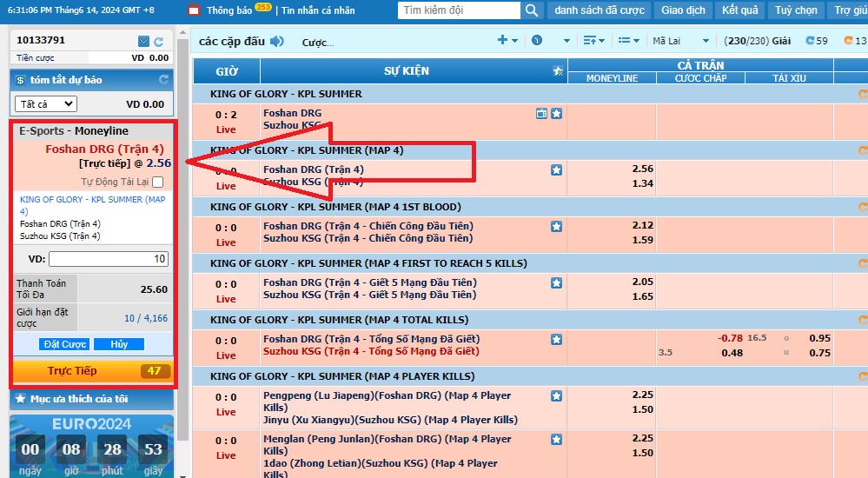Switch to the Trực Tiếp 47 tab

coord(92,371)
